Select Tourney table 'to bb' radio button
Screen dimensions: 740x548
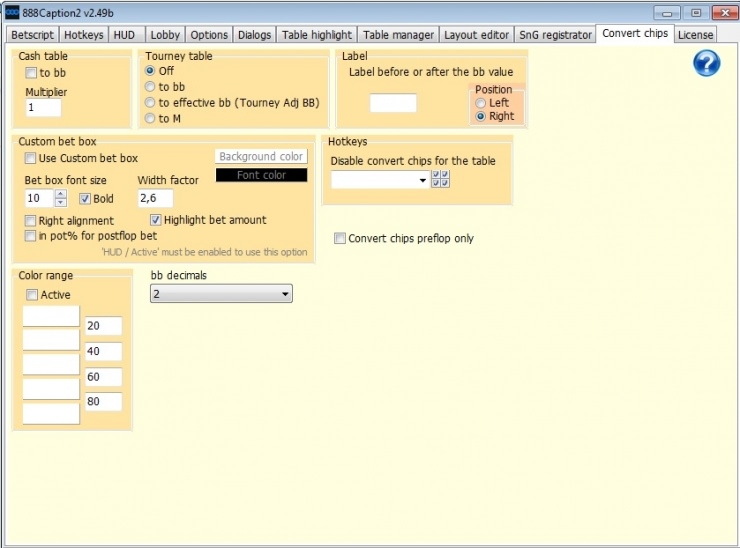click(150, 87)
